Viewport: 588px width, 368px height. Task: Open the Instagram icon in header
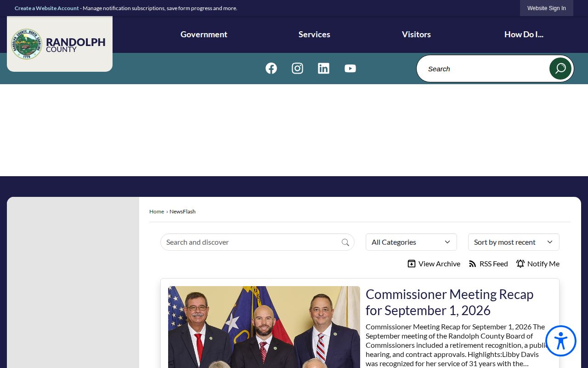297,69
